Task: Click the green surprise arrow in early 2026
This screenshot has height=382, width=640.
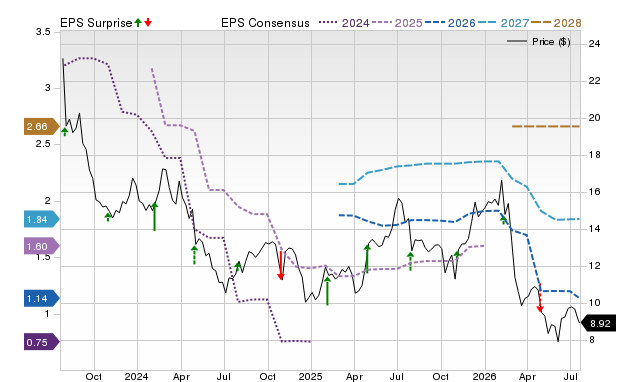Action: click(x=503, y=220)
